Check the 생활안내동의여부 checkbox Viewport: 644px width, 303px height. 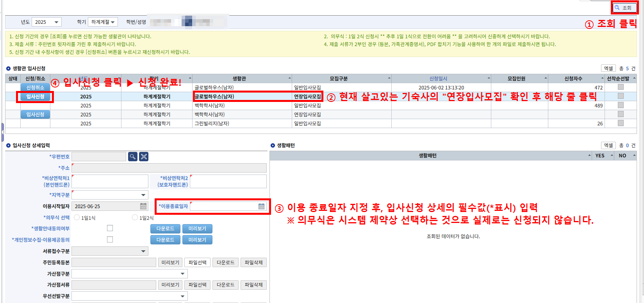(110, 228)
